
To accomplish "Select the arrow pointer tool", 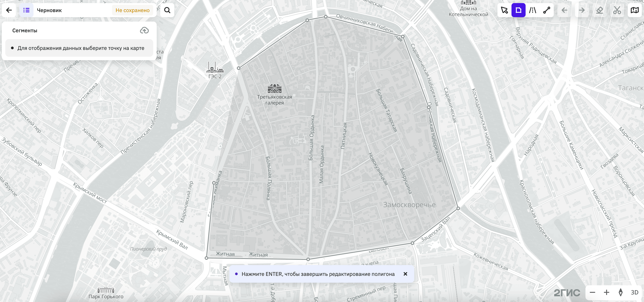I will [504, 10].
